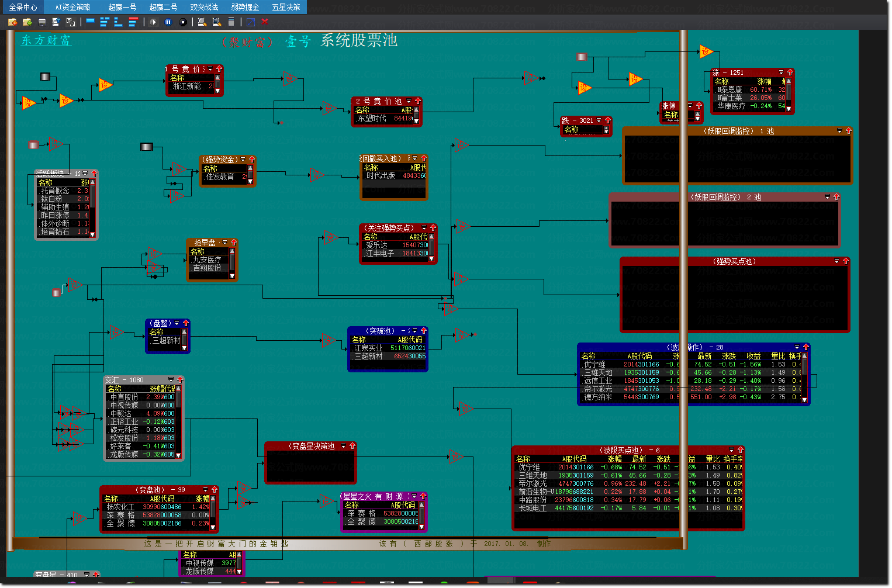Click the single blue bar align icon

tap(90, 22)
